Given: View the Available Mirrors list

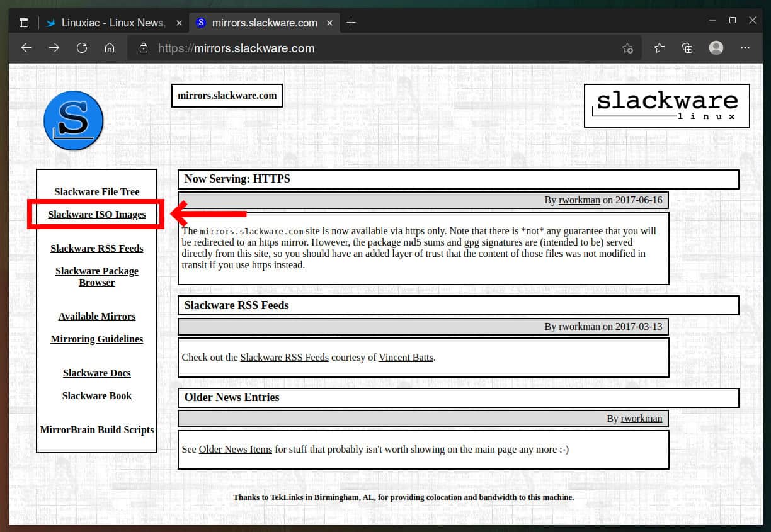Looking at the screenshot, I should tap(96, 316).
